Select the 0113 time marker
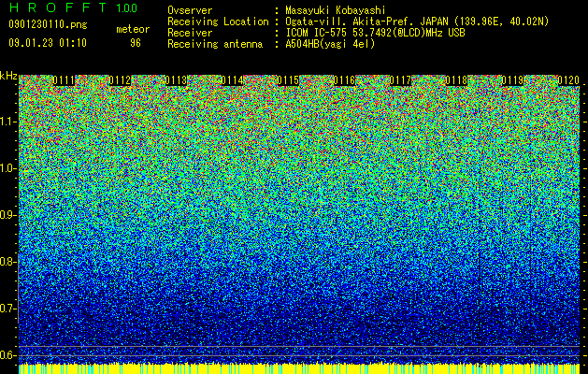The image size is (588, 374). (x=176, y=80)
